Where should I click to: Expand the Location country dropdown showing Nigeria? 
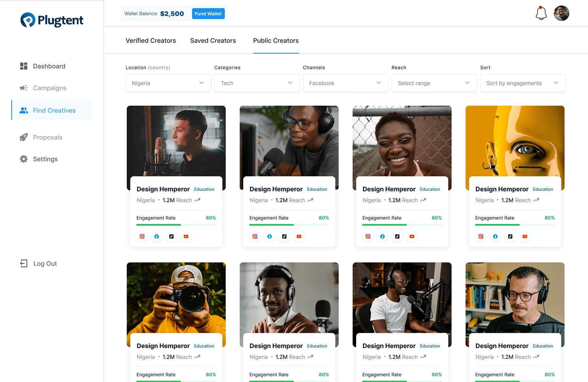point(168,83)
